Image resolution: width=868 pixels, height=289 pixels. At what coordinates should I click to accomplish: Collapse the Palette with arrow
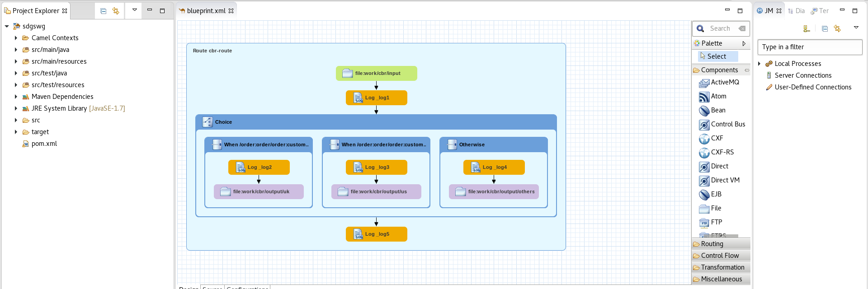pos(744,43)
